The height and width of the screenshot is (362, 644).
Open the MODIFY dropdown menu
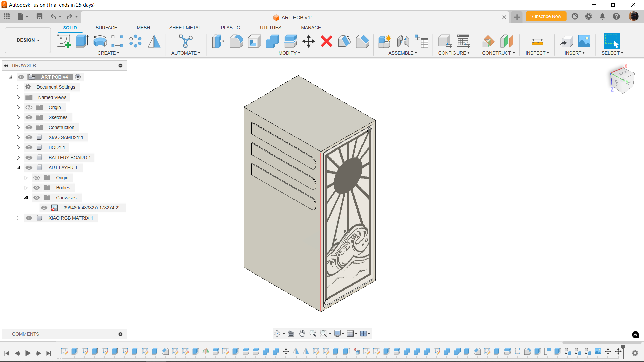point(289,53)
